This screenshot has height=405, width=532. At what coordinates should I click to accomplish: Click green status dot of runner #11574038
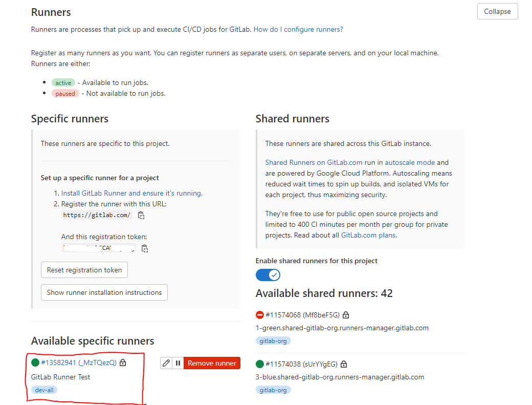[259, 364]
